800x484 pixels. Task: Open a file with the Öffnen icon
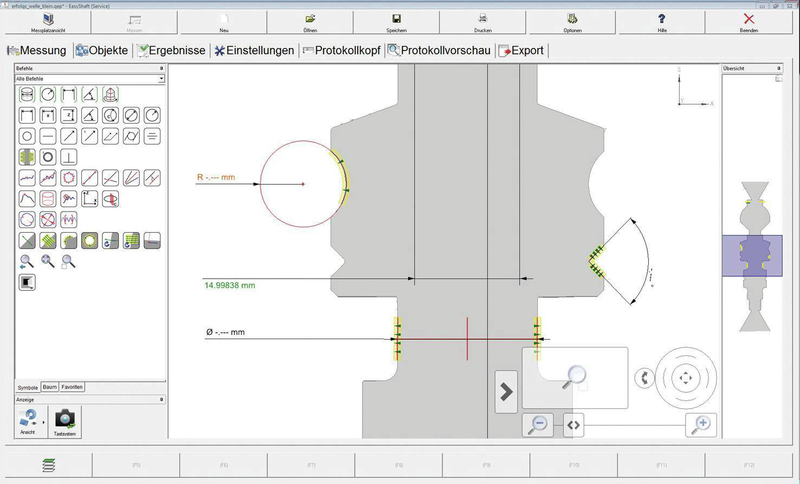point(311,22)
